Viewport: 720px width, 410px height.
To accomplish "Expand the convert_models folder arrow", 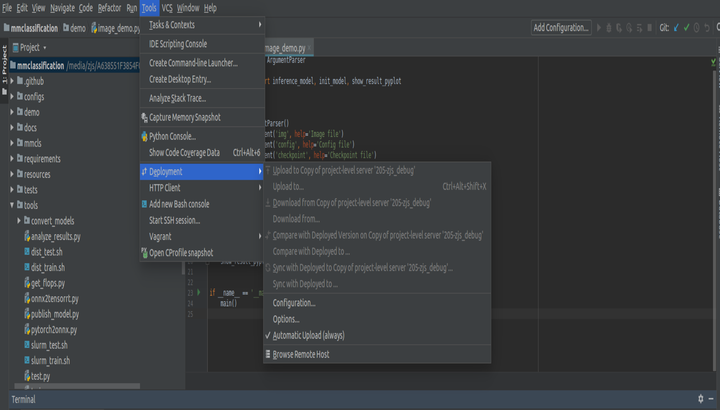I will (19, 221).
